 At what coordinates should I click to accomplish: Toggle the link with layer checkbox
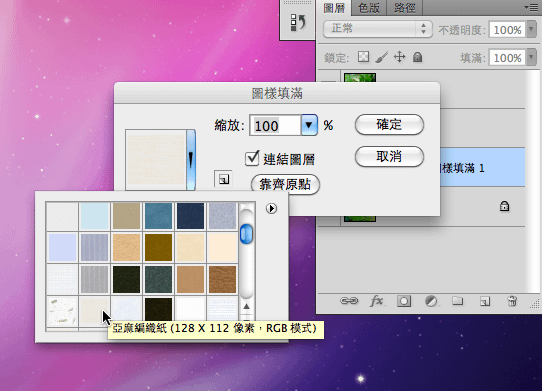252,158
